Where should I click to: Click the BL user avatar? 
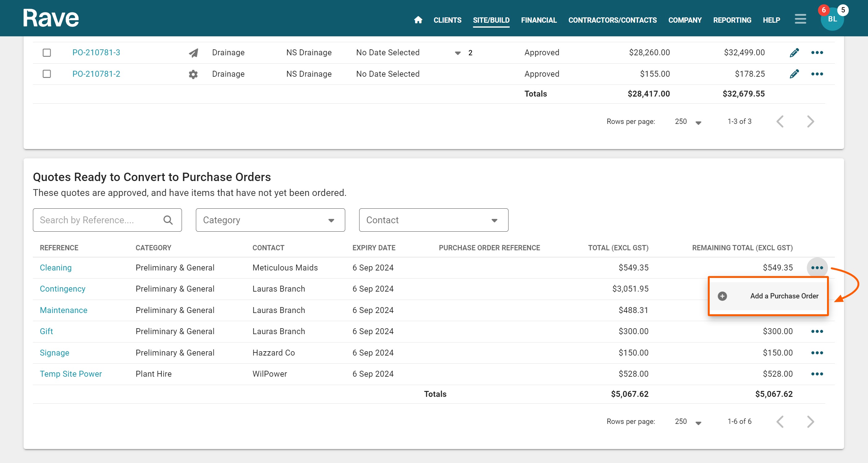(x=832, y=19)
